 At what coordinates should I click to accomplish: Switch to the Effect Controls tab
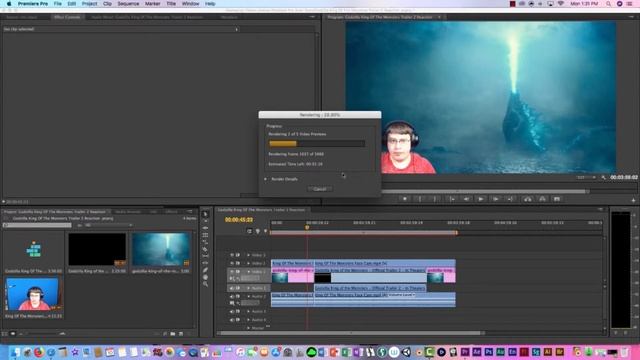pyautogui.click(x=67, y=17)
